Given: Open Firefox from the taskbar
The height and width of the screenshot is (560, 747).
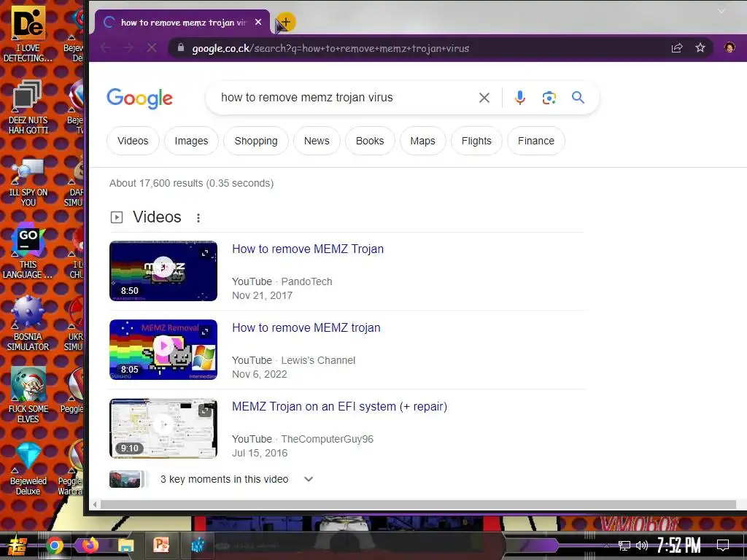Looking at the screenshot, I should [x=90, y=545].
